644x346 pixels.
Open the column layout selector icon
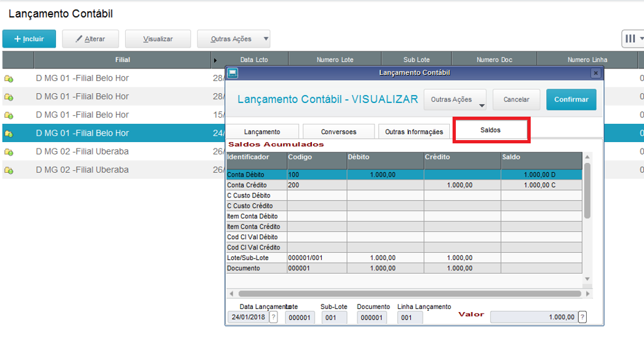[632, 38]
